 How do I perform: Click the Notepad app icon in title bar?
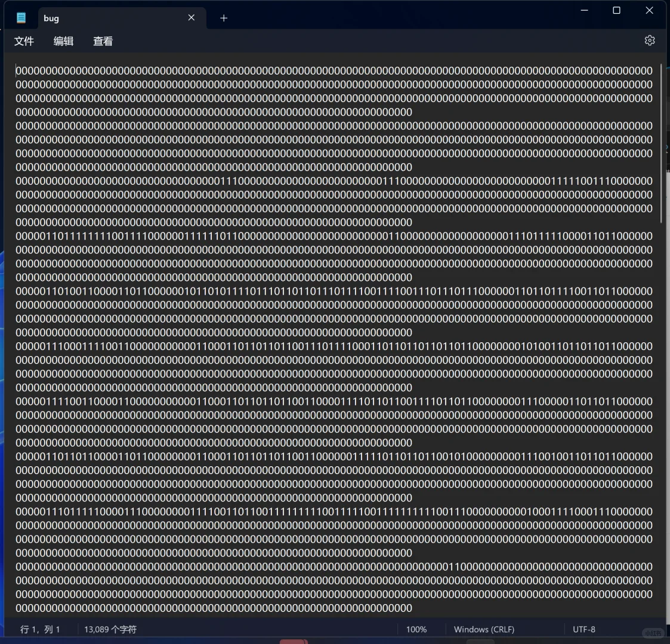tap(21, 18)
